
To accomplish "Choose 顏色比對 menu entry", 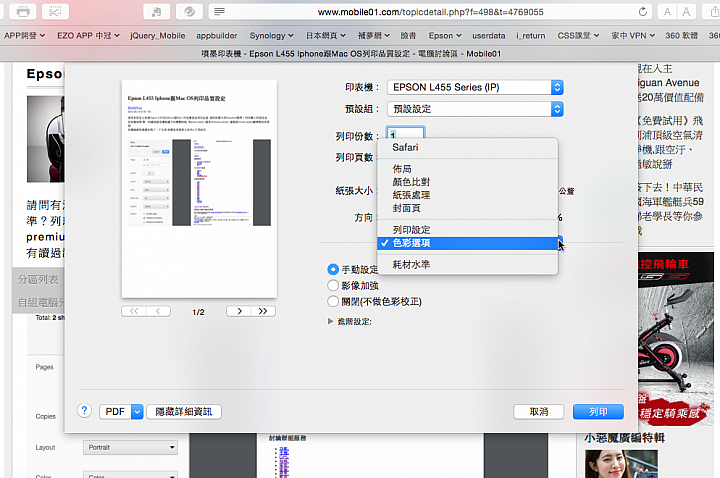I will coord(467,182).
